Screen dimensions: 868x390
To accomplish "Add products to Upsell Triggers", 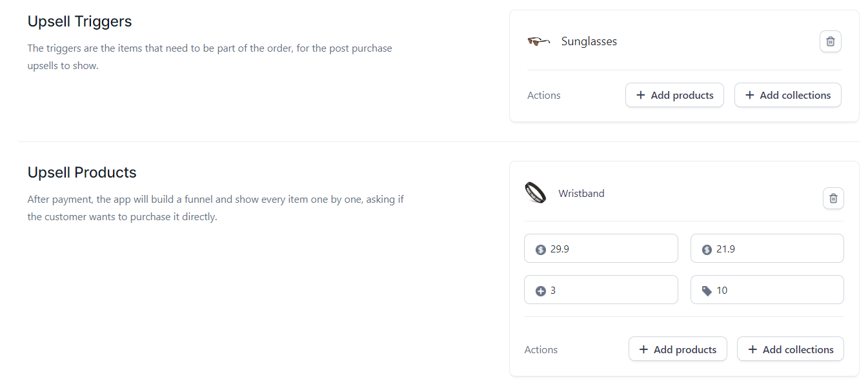I will click(x=674, y=95).
